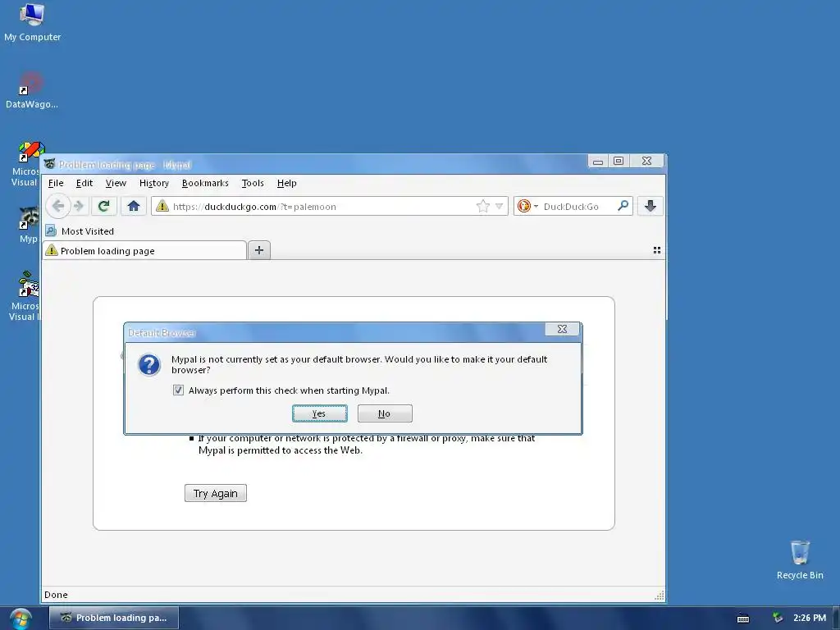Viewport: 840px width, 630px height.
Task: Click the network tray icon
Action: point(778,618)
